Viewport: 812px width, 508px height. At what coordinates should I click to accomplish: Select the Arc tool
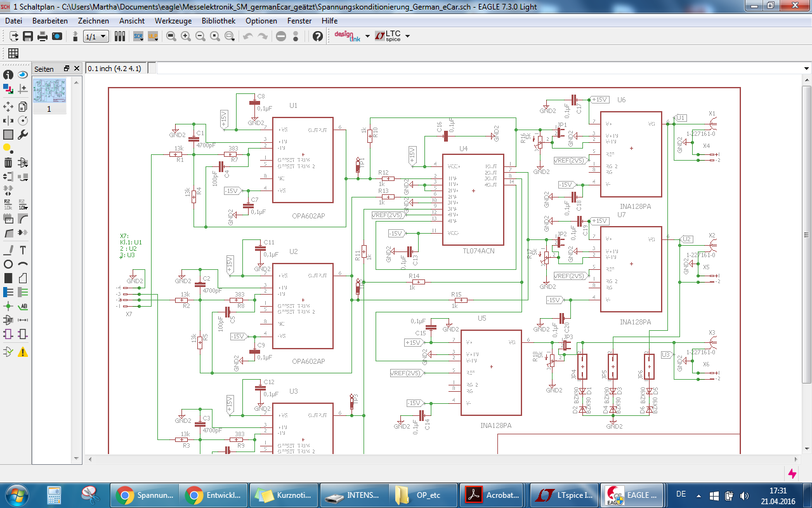point(23,264)
